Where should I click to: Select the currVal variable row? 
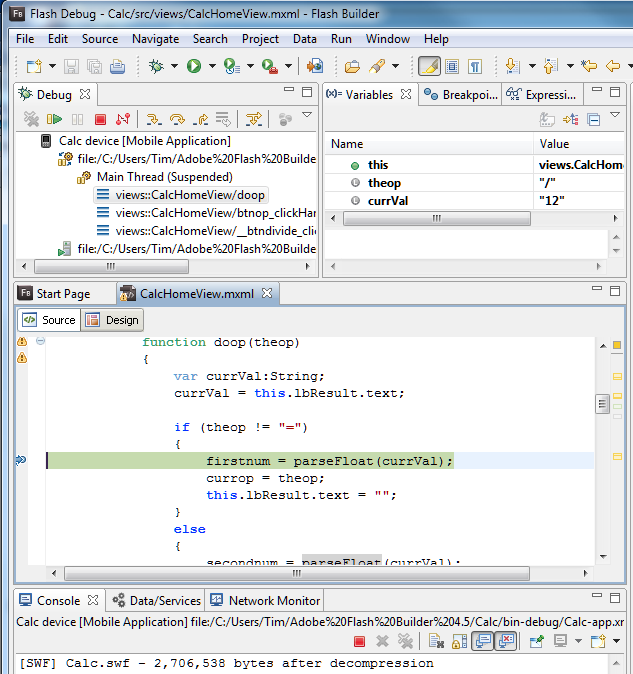click(474, 201)
